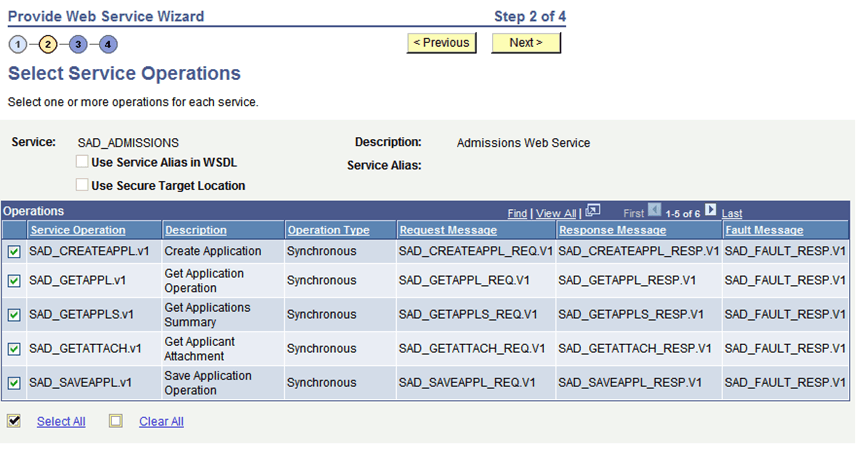
Task: Sort by Operation Type column header
Action: pyautogui.click(x=328, y=230)
